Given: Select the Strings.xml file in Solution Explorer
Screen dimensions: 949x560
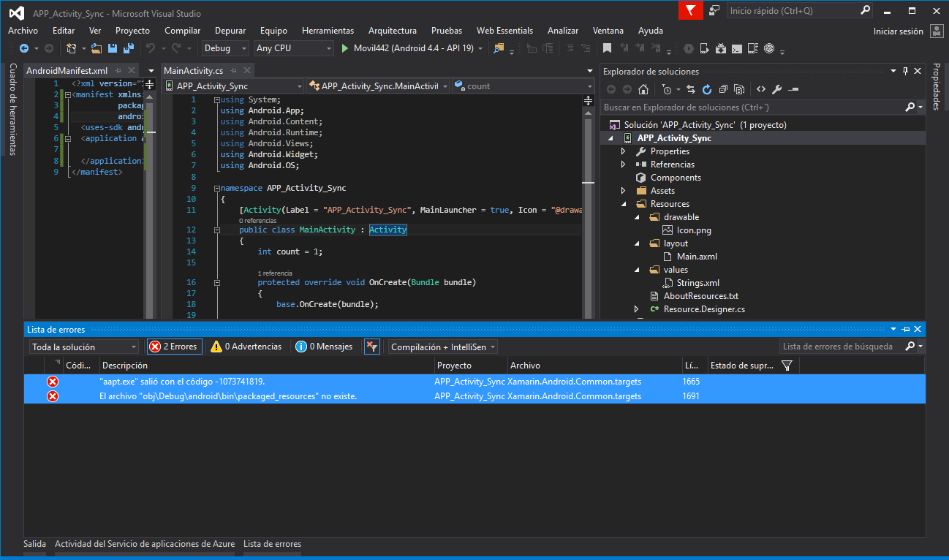Looking at the screenshot, I should click(698, 283).
